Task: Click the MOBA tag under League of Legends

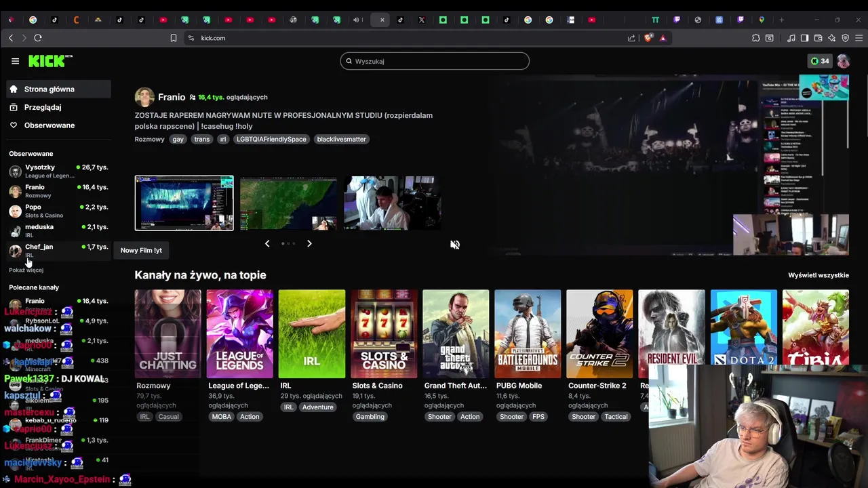Action: click(222, 417)
